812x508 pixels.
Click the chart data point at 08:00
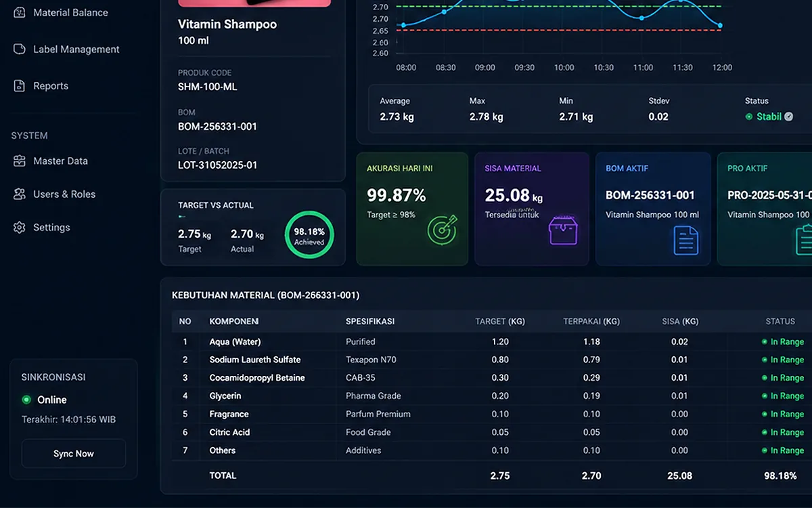pyautogui.click(x=403, y=26)
